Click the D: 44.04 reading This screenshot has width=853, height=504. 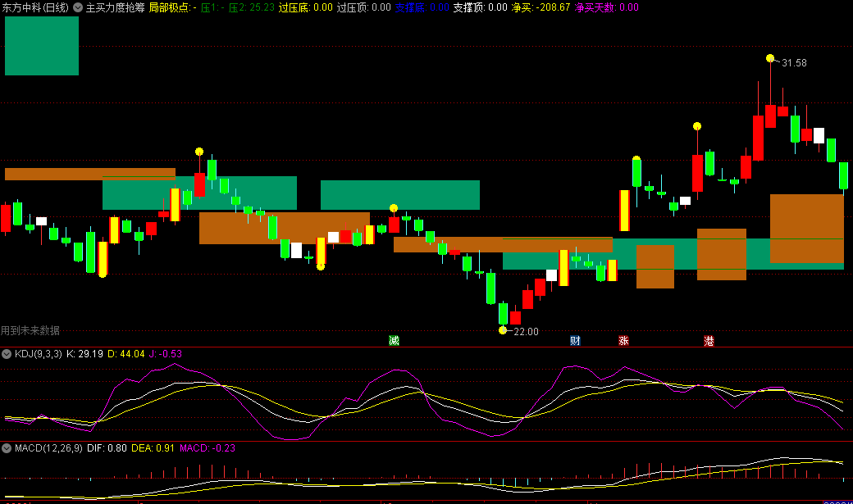126,354
